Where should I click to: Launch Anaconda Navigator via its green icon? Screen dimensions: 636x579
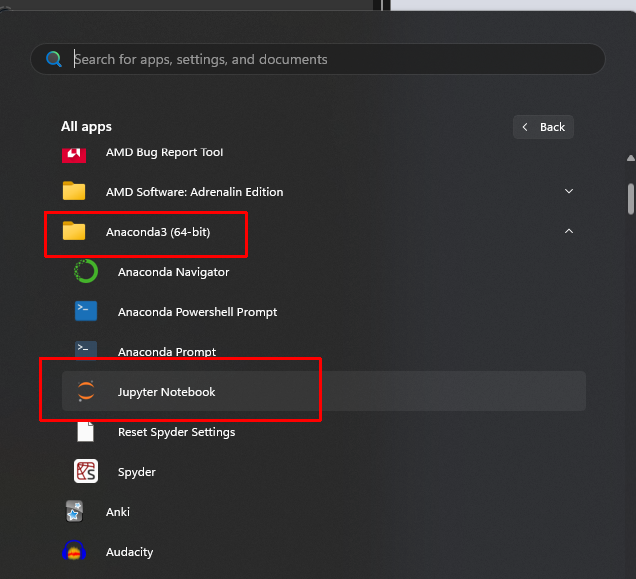pos(86,271)
